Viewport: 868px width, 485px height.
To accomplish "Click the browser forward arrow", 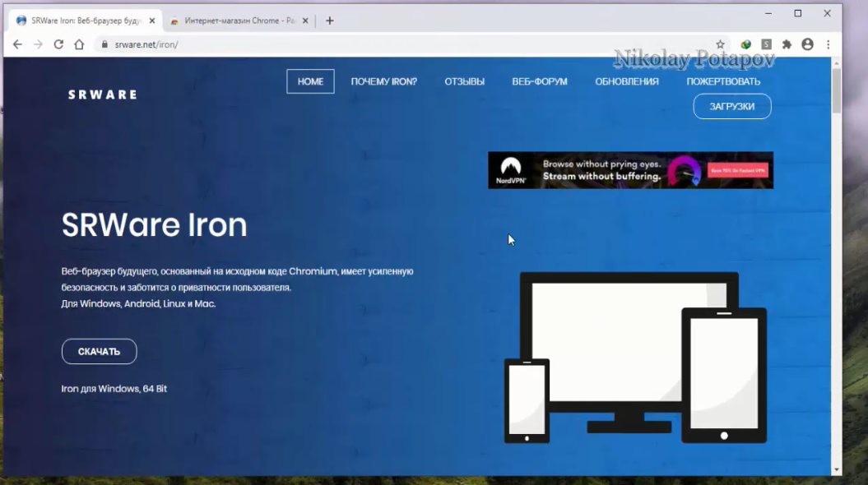I will 38,44.
